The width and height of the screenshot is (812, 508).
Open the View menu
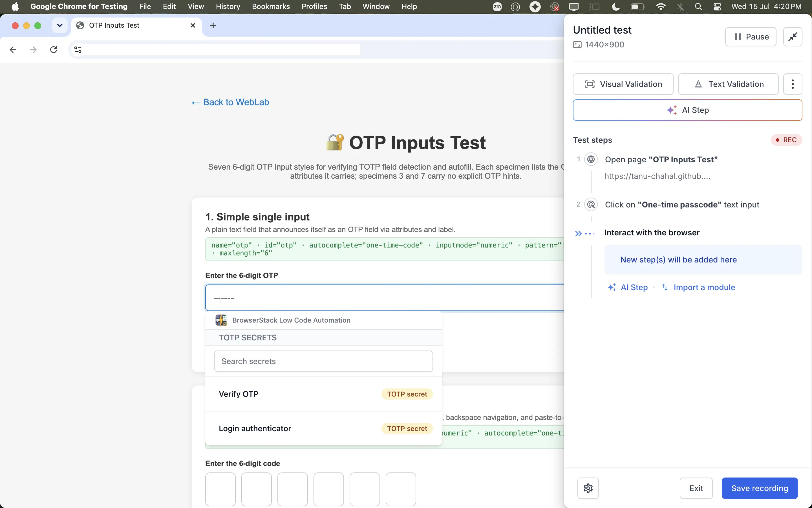click(x=196, y=6)
